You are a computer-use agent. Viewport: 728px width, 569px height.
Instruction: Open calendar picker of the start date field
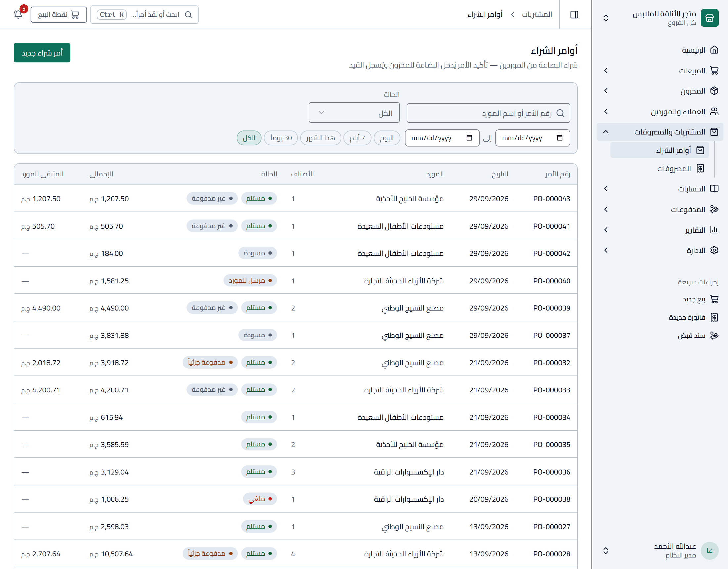(x=560, y=138)
